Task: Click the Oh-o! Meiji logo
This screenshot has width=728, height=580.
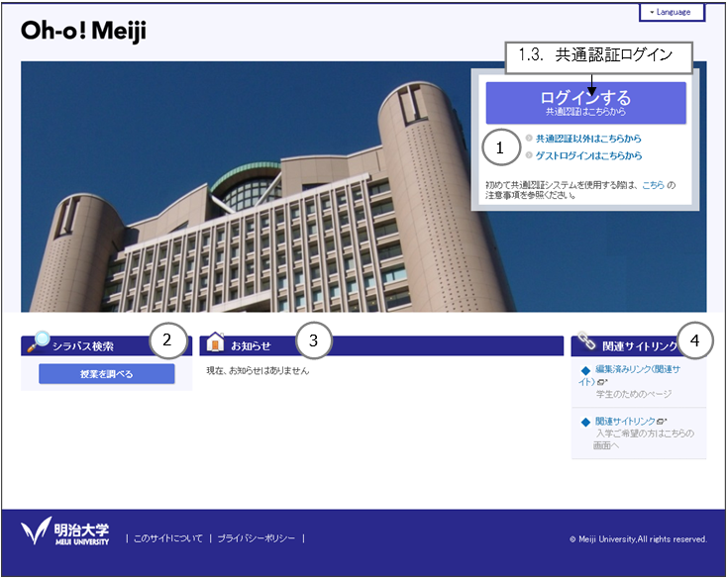Action: pyautogui.click(x=83, y=31)
